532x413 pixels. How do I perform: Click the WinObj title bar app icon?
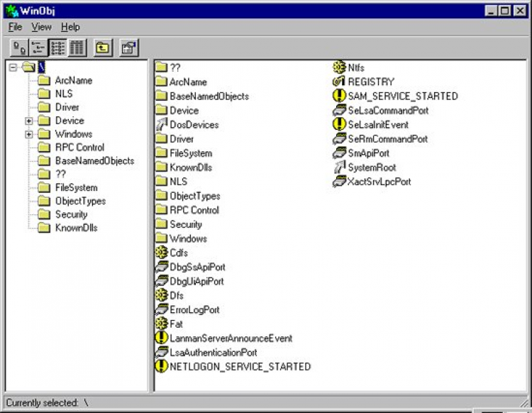[12, 11]
